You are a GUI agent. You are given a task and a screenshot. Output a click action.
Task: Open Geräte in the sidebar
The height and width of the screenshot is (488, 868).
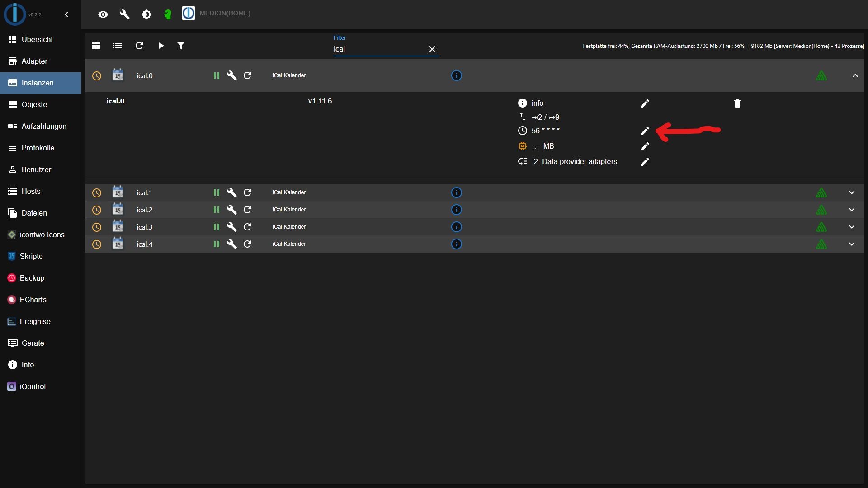coord(40,343)
